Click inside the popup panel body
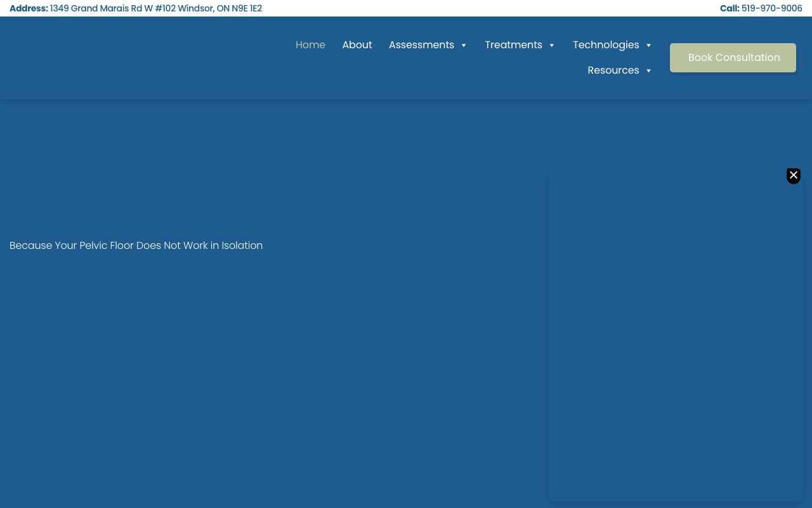 (x=675, y=337)
